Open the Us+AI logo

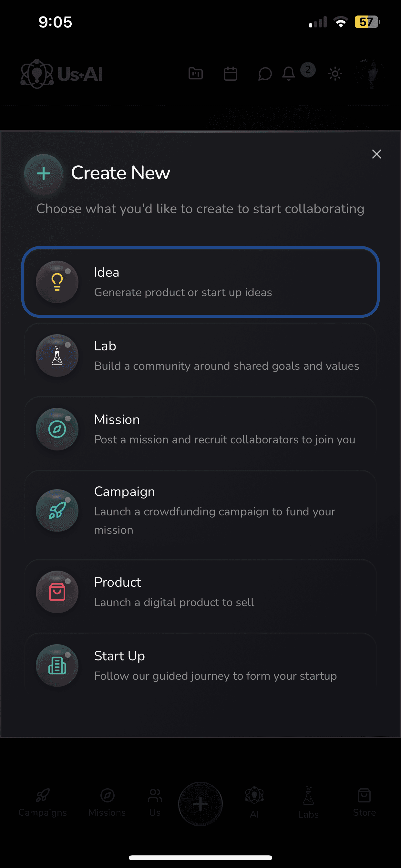coord(62,74)
